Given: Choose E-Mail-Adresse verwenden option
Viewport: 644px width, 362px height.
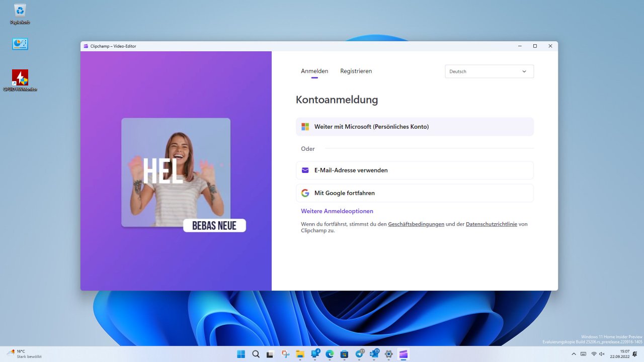Looking at the screenshot, I should click(415, 170).
